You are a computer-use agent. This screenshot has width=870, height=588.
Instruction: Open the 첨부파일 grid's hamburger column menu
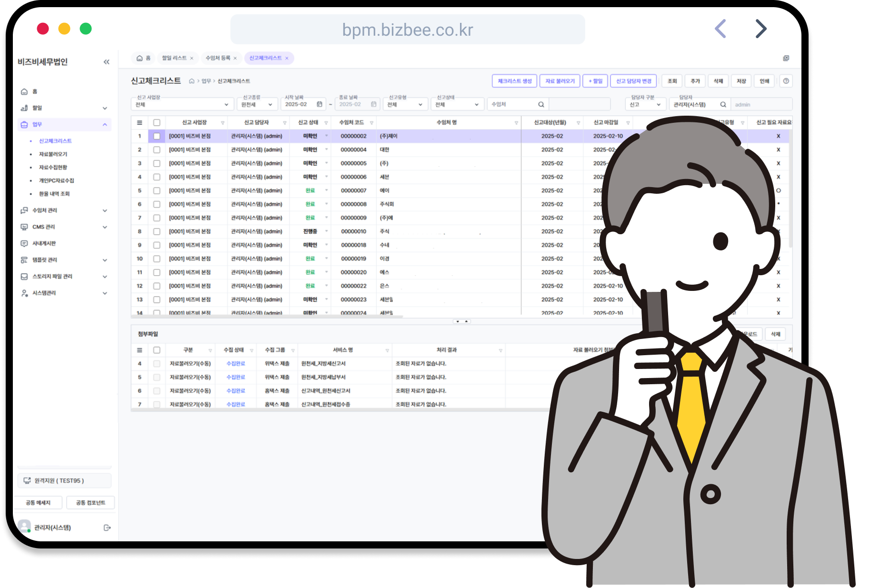[140, 350]
